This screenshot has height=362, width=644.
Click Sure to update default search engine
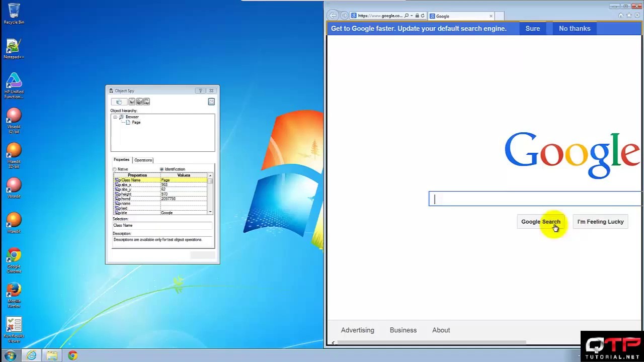click(x=533, y=29)
